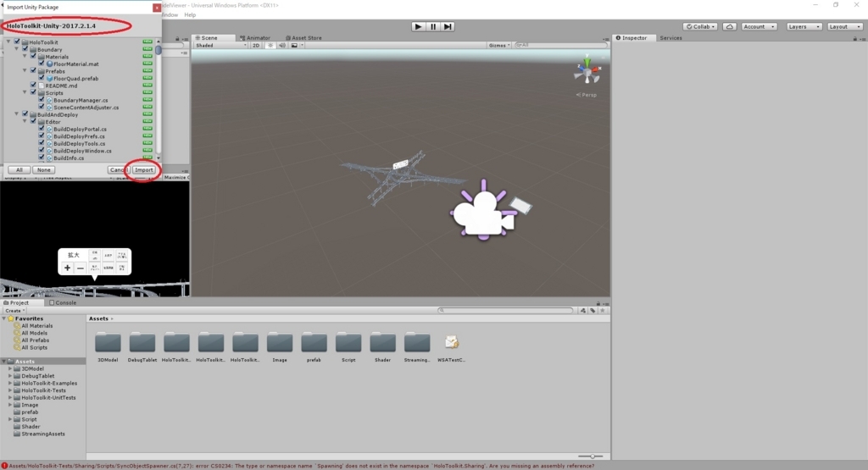
Task: Switch to the Services tab
Action: point(670,38)
